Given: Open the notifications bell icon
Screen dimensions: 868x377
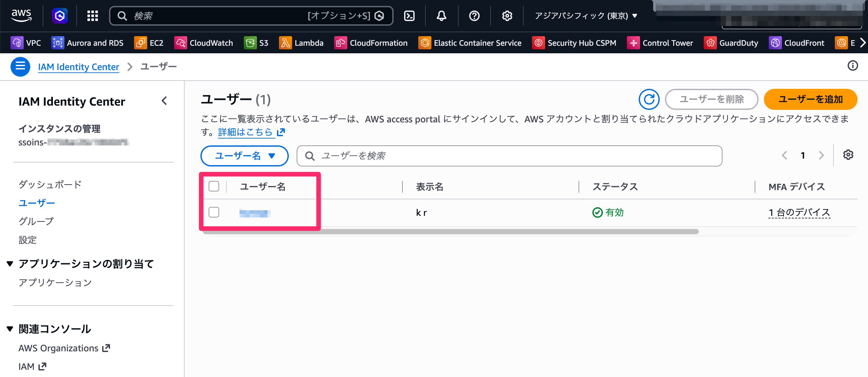Looking at the screenshot, I should [442, 16].
